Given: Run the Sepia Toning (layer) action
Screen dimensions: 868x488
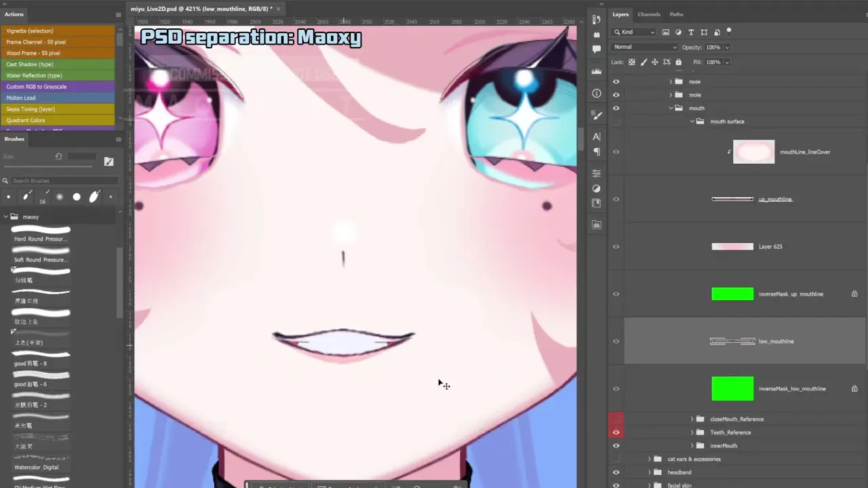Looking at the screenshot, I should pyautogui.click(x=58, y=109).
